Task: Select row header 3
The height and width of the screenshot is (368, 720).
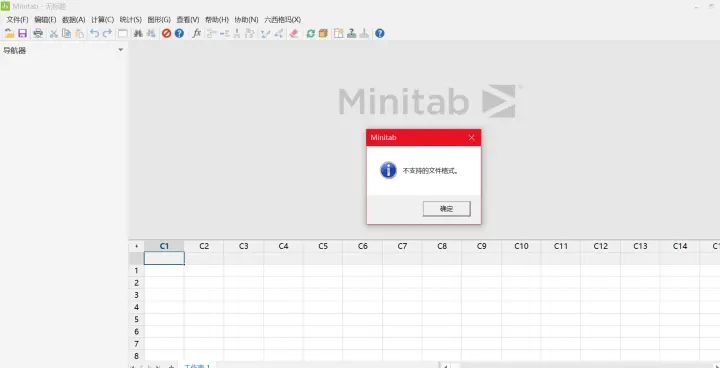Action: tap(136, 295)
